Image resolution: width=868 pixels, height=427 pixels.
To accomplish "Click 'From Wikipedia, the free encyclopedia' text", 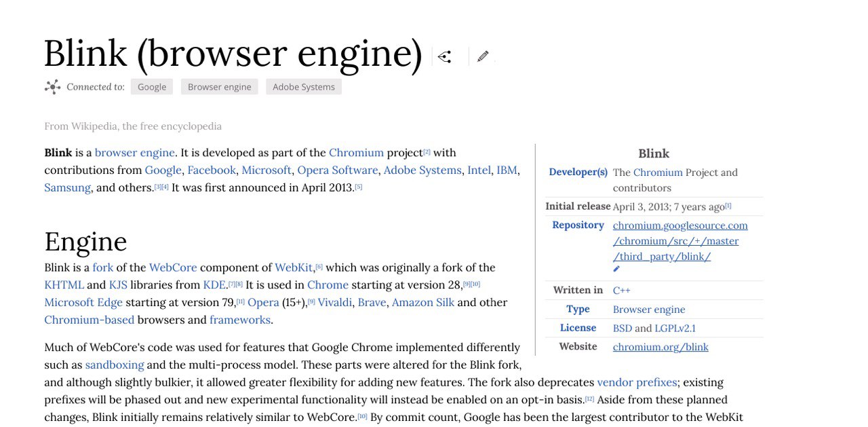I will coord(133,126).
